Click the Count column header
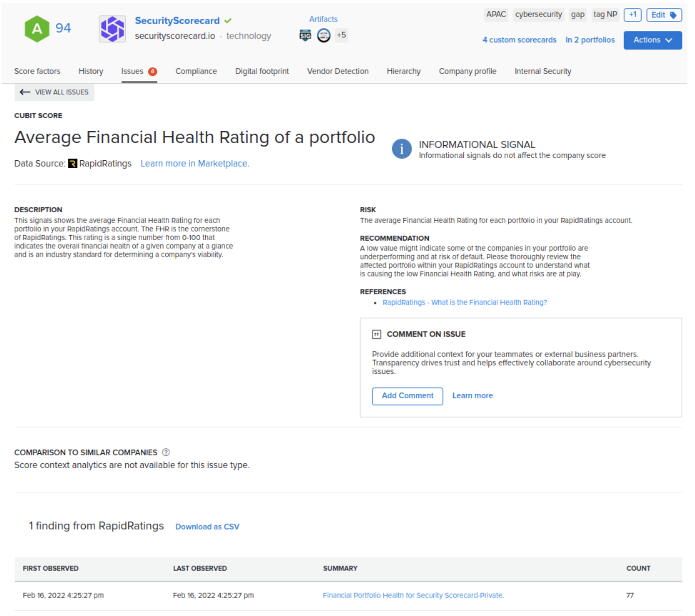Screen dimensions: 695x616 coord(638,569)
